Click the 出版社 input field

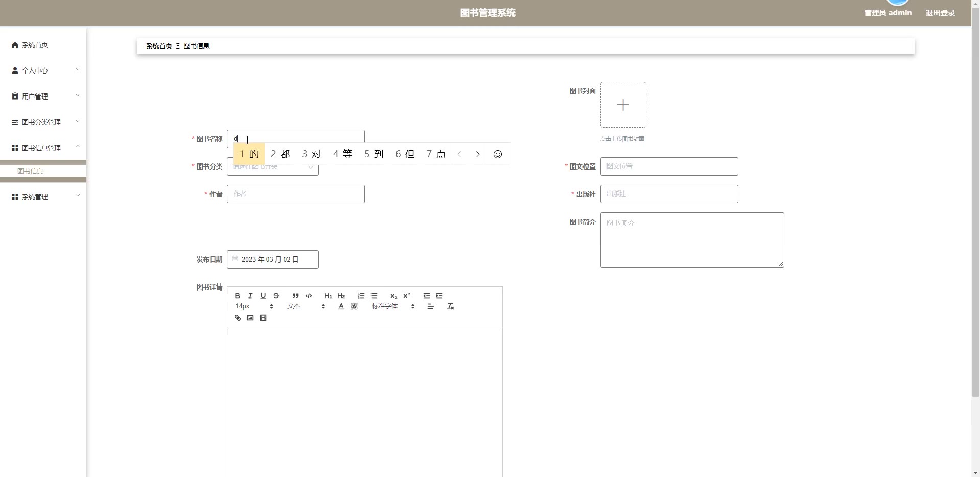[x=669, y=194]
